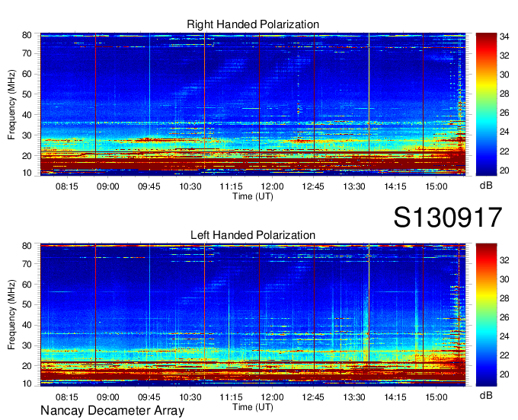Click 20 dB value on Left Handed color bar
The width and height of the screenshot is (518, 420).
pos(504,374)
